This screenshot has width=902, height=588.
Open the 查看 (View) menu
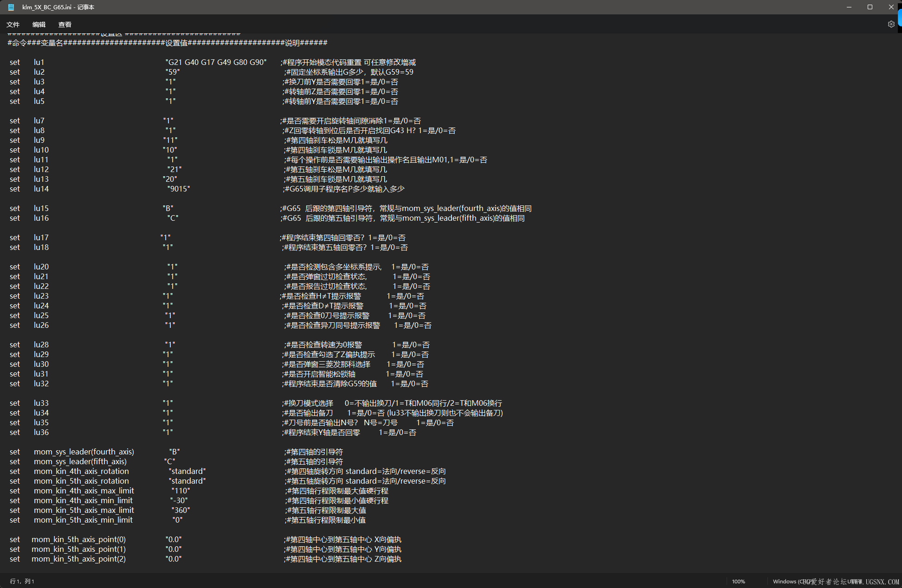tap(65, 25)
